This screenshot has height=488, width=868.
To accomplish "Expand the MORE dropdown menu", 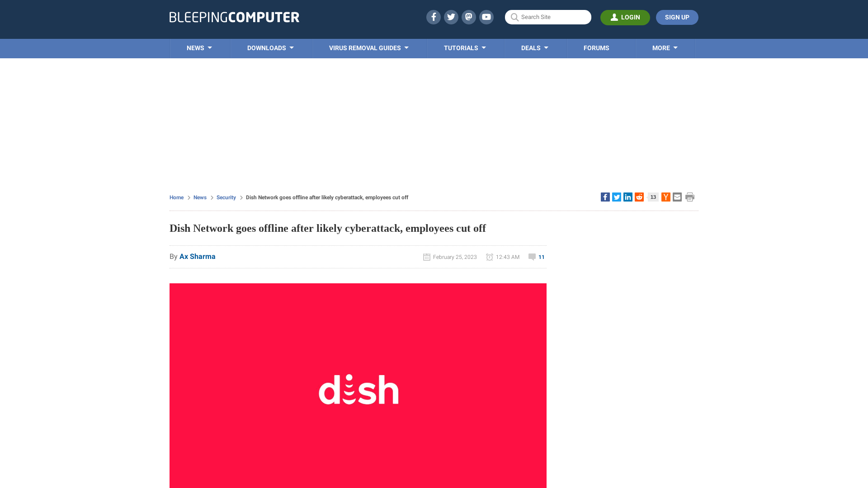I will [x=665, y=47].
